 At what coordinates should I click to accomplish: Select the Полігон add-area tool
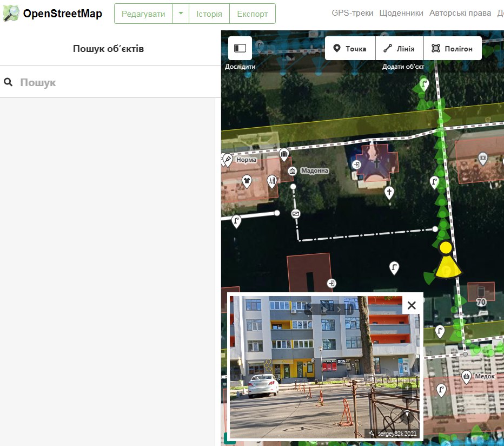coord(453,48)
